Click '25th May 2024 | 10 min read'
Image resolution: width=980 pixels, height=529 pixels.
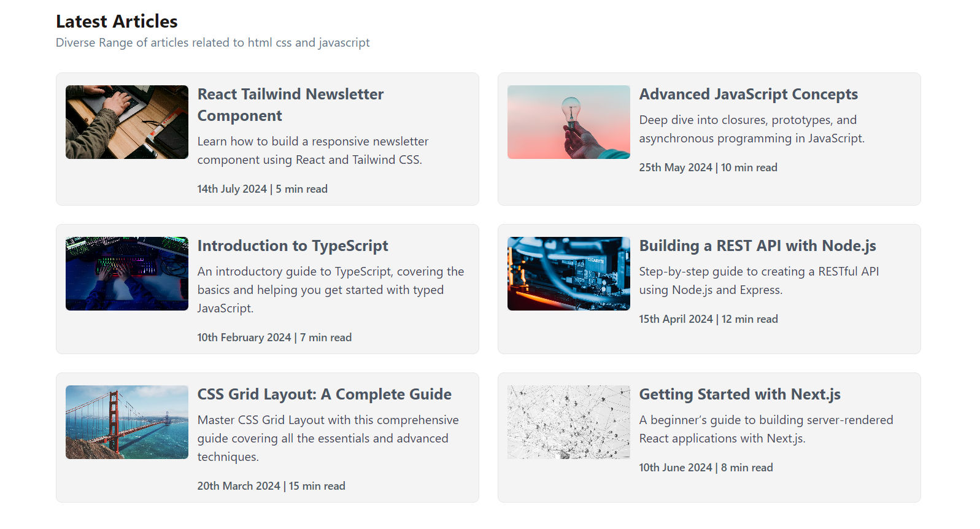(708, 168)
